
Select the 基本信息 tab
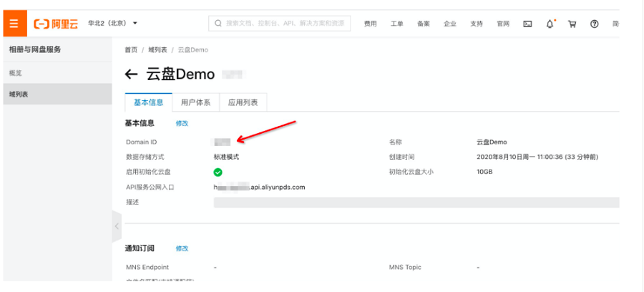(x=148, y=102)
